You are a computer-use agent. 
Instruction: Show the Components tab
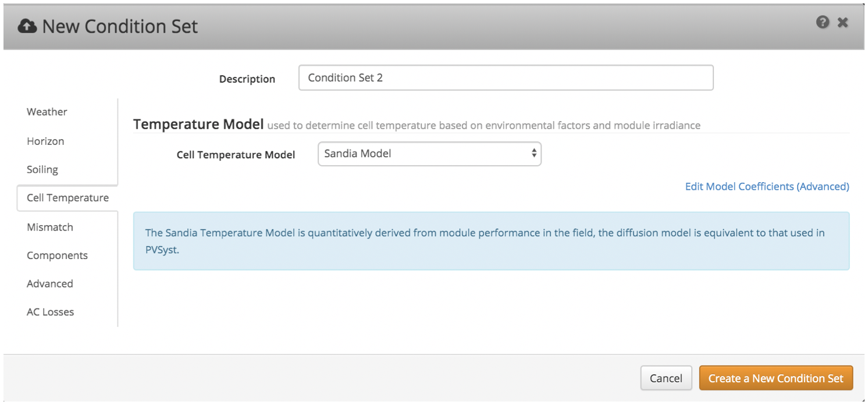57,255
